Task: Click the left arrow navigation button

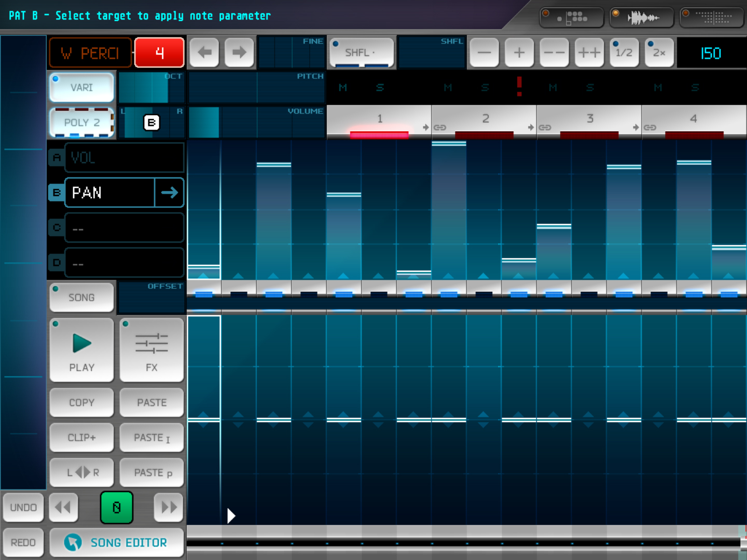Action: (x=204, y=52)
